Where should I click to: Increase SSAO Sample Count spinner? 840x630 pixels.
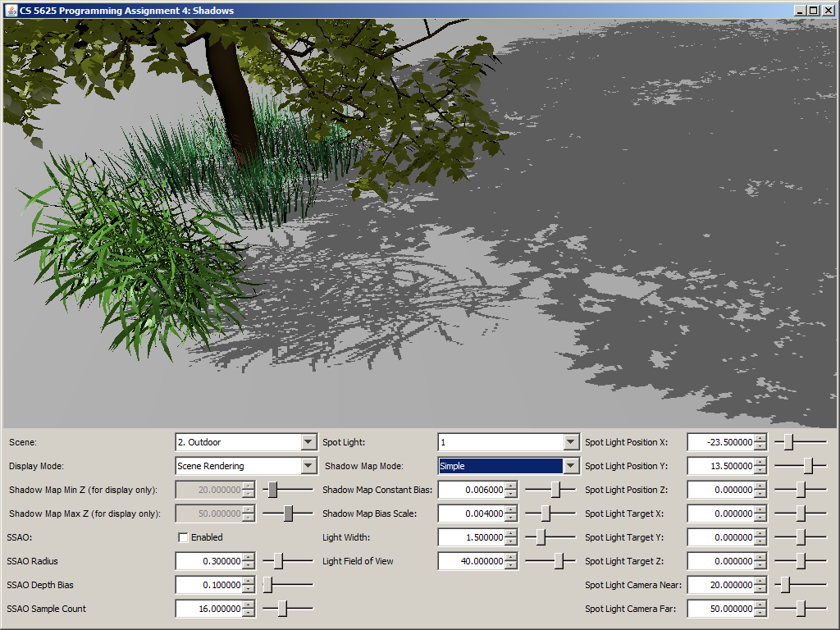tap(249, 605)
